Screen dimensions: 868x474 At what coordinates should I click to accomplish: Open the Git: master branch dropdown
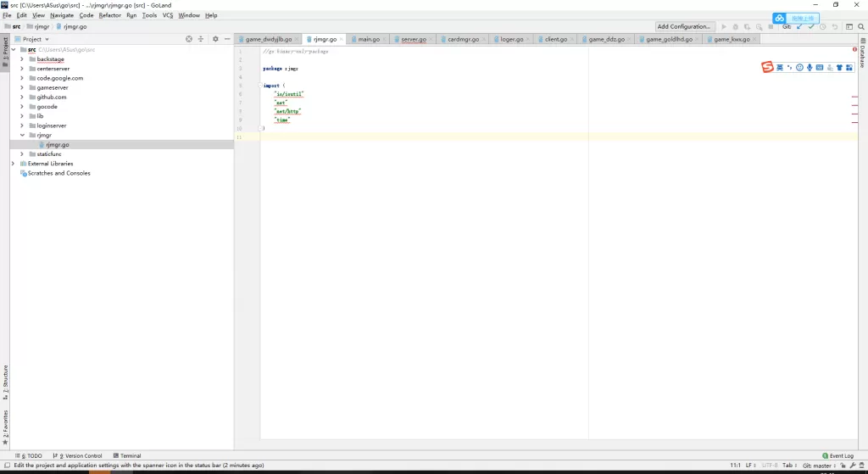click(x=819, y=466)
